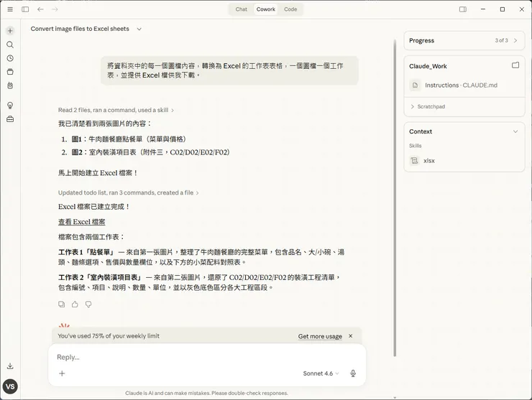532x400 pixels.
Task: Click the user's request message bubble
Action: (229, 70)
